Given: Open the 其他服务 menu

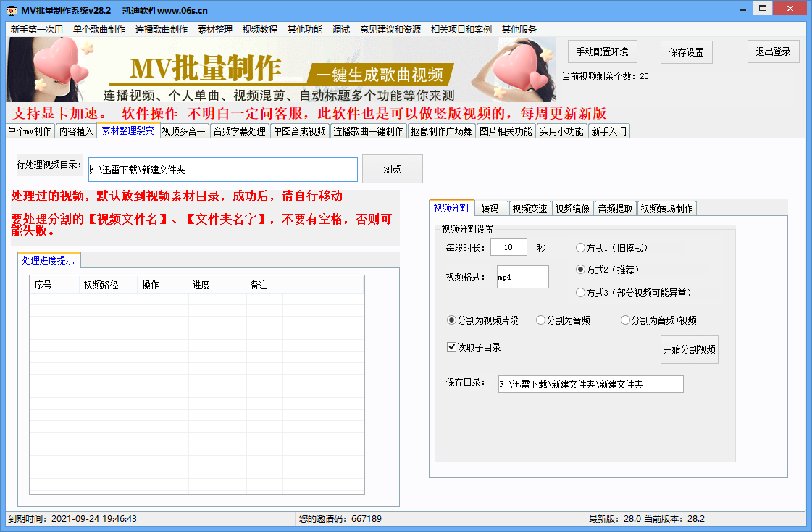Looking at the screenshot, I should click(519, 30).
